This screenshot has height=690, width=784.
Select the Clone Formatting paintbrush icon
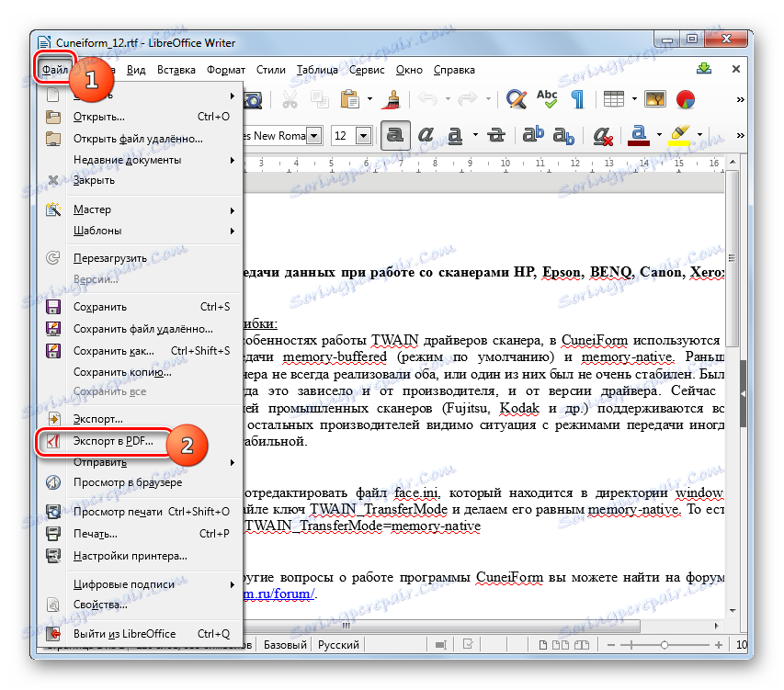(x=392, y=99)
